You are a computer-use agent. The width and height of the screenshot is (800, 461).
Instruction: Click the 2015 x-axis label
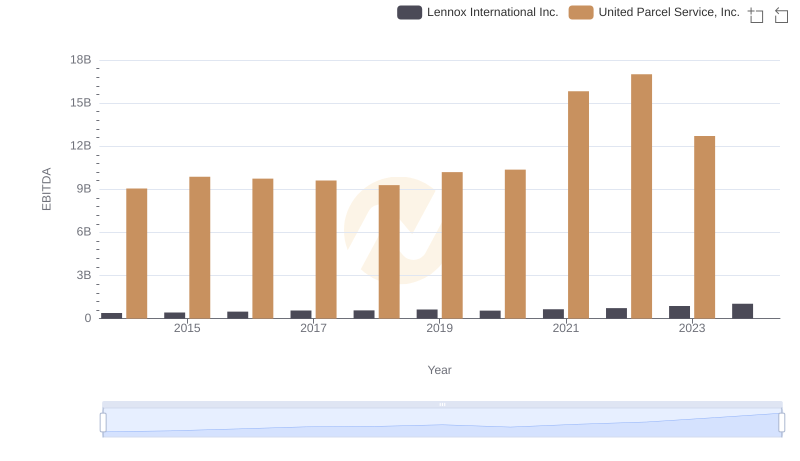coord(187,328)
